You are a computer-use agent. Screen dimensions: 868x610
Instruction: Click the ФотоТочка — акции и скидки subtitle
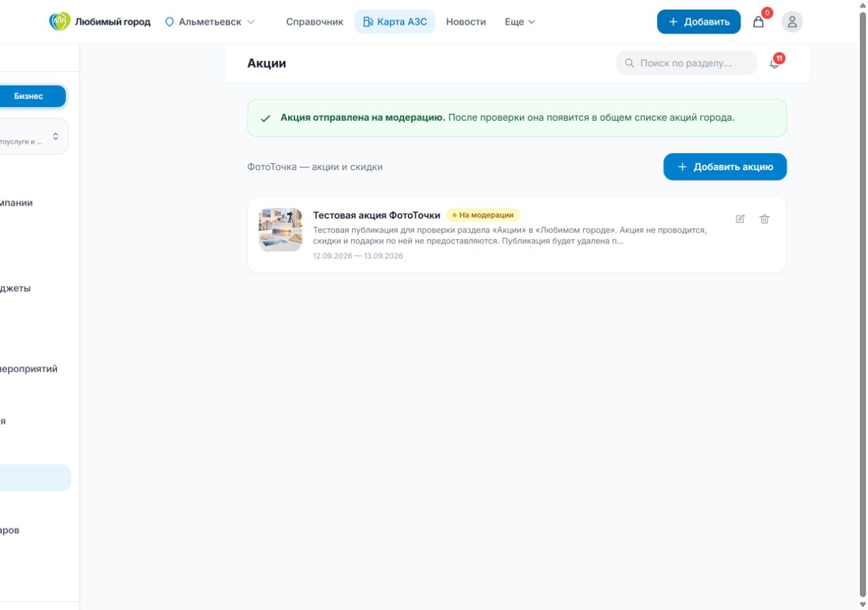pyautogui.click(x=315, y=167)
